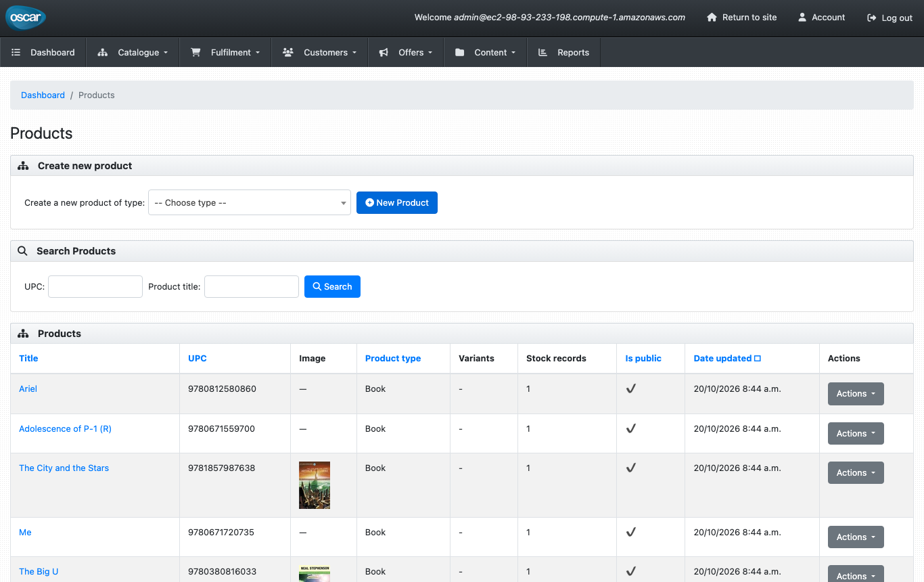Click the Catalogue sitemap icon
924x582 pixels.
pyautogui.click(x=103, y=52)
